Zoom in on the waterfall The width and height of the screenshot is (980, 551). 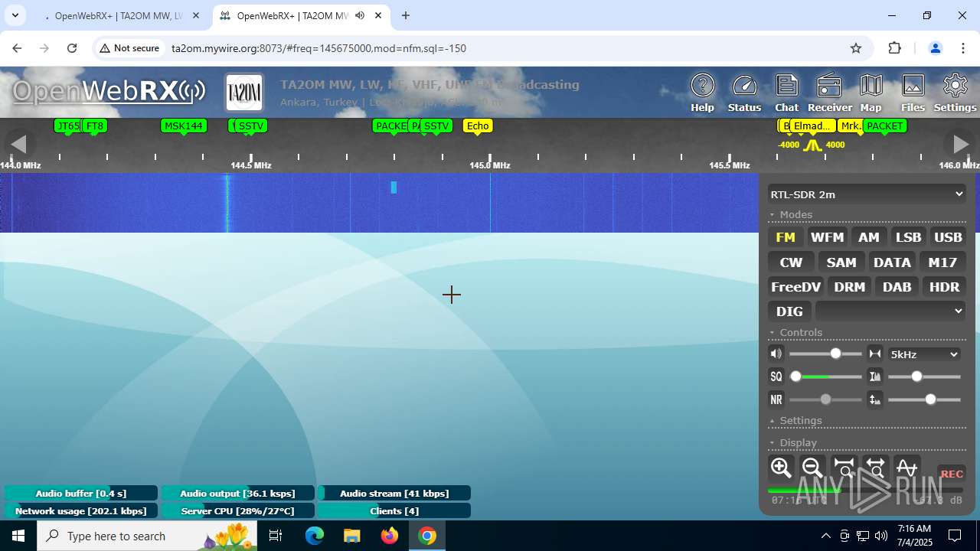[x=781, y=468]
